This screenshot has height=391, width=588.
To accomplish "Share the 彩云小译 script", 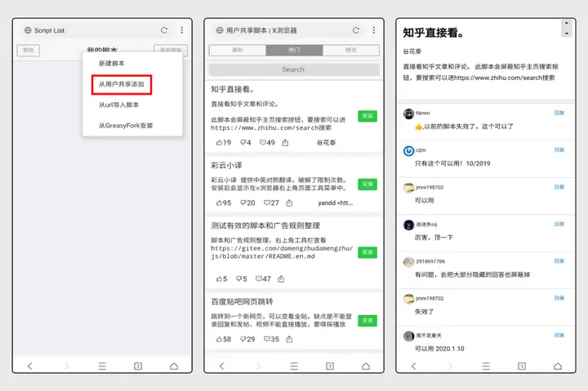I will pyautogui.click(x=289, y=202).
